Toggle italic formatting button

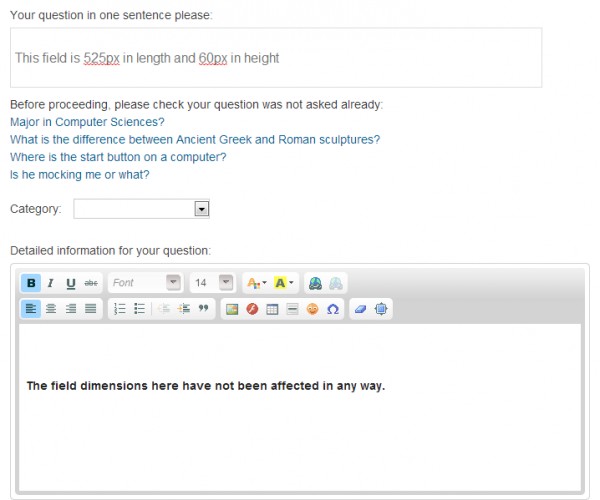click(51, 283)
